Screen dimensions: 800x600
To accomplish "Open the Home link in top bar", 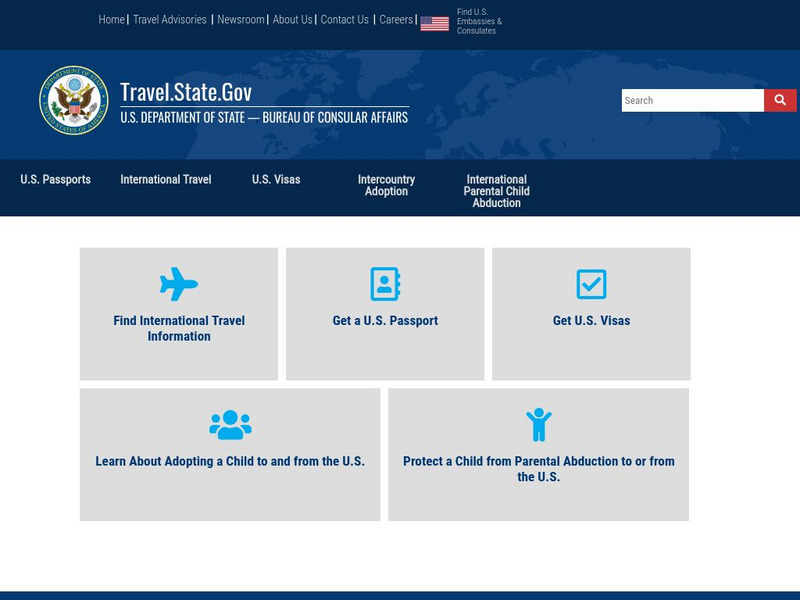I will pos(111,19).
